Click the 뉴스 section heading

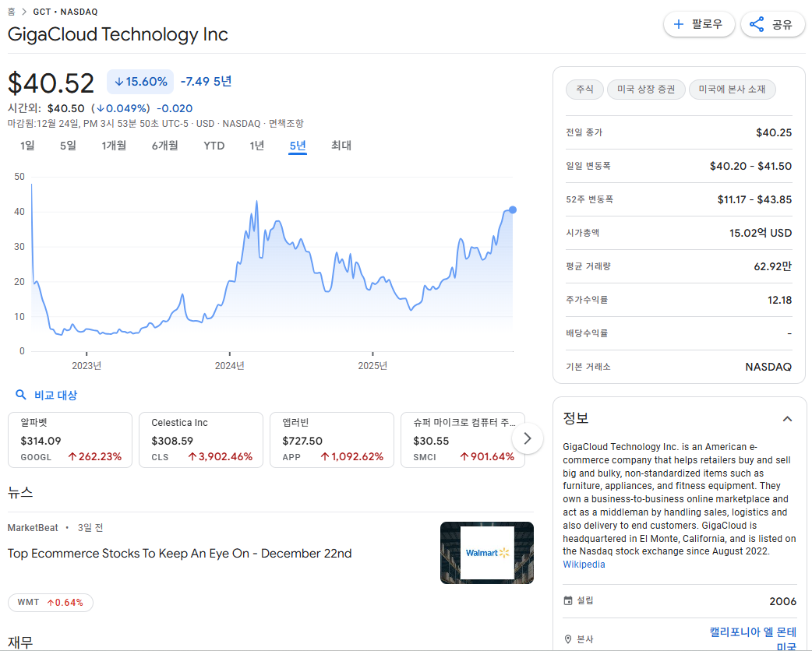pos(20,492)
